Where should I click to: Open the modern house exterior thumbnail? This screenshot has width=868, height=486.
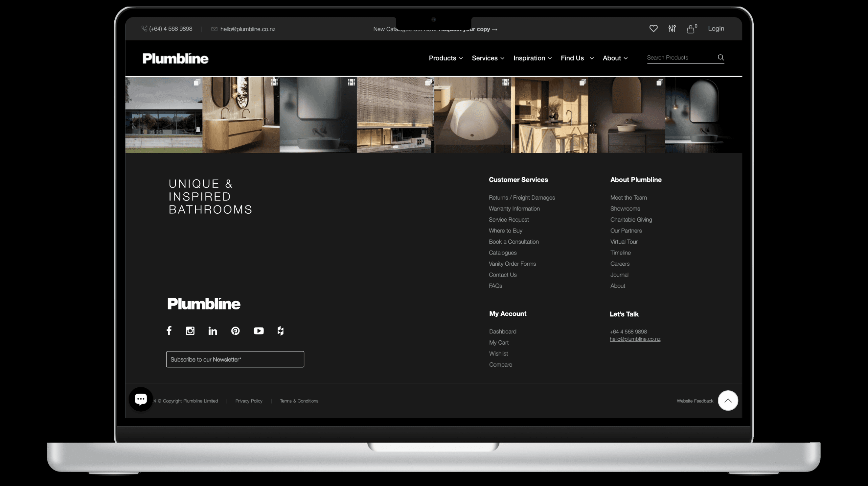pos(164,115)
